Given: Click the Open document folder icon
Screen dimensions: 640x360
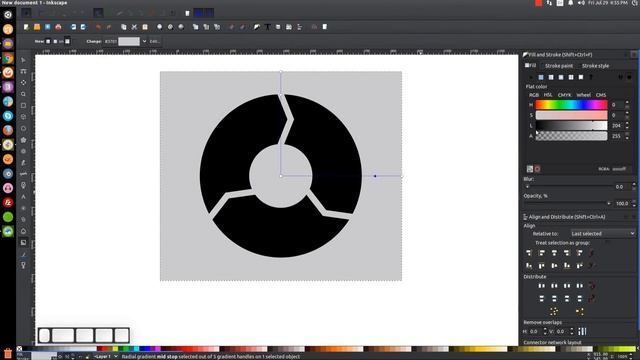Looking at the screenshot, I should (x=37, y=27).
